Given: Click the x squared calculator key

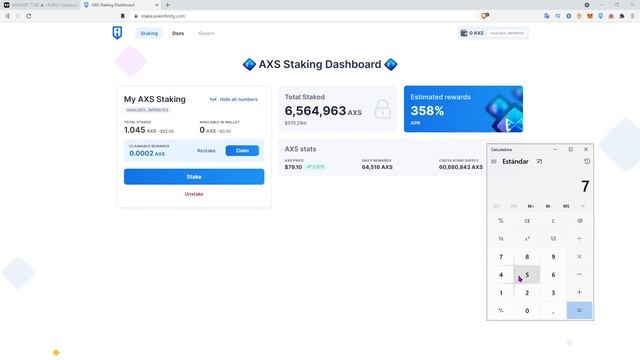Looking at the screenshot, I should point(527,239).
